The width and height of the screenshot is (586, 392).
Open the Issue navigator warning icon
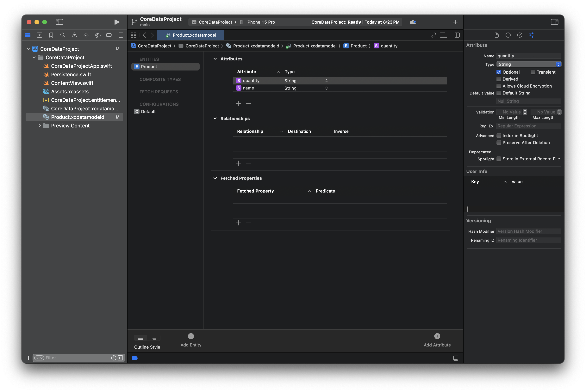click(x=74, y=35)
